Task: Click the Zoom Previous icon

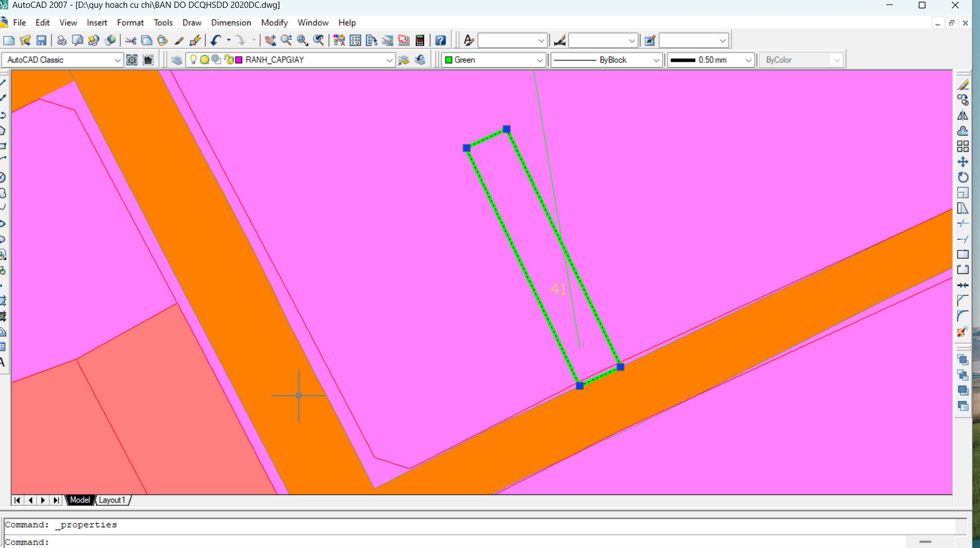Action: (x=319, y=40)
